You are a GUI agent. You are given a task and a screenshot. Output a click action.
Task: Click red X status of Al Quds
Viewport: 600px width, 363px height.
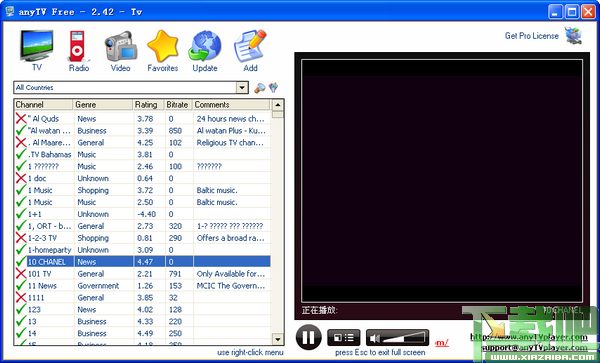click(x=21, y=118)
